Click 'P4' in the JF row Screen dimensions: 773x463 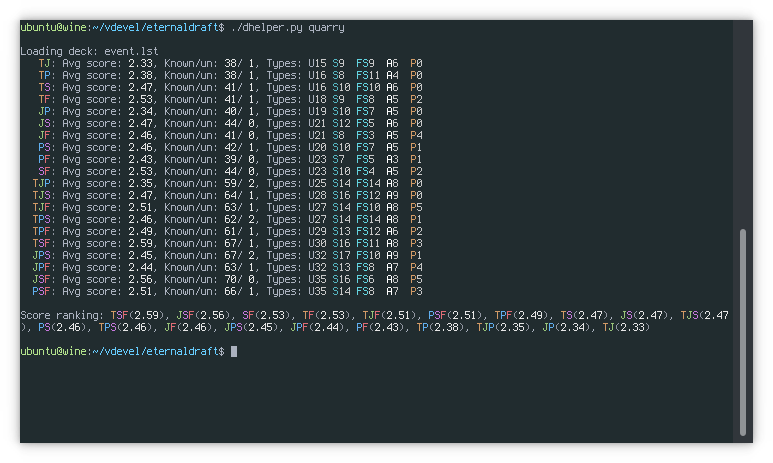tap(417, 136)
